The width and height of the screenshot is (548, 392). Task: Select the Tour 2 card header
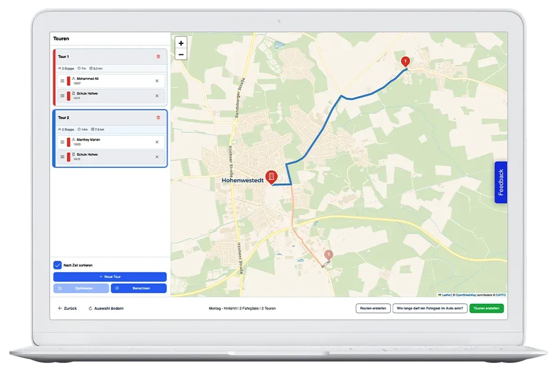coord(105,118)
